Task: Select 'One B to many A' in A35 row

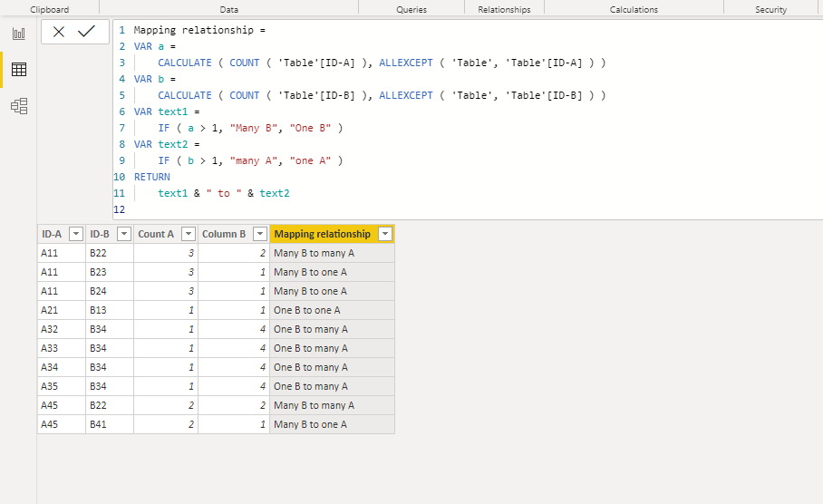Action: tap(333, 386)
